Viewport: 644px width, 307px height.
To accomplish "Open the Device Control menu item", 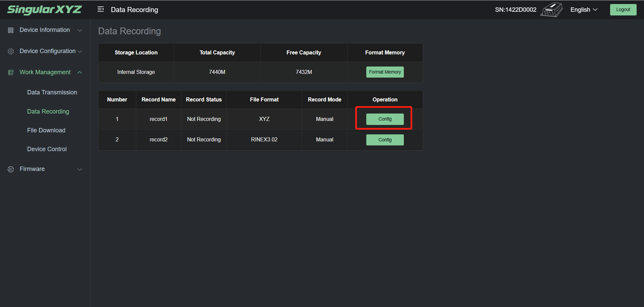I will pos(47,149).
